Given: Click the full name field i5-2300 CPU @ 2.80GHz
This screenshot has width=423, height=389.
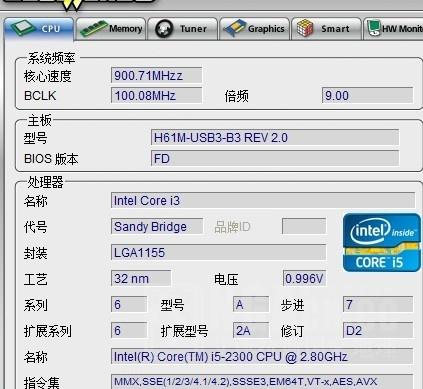Looking at the screenshot, I should 262,356.
